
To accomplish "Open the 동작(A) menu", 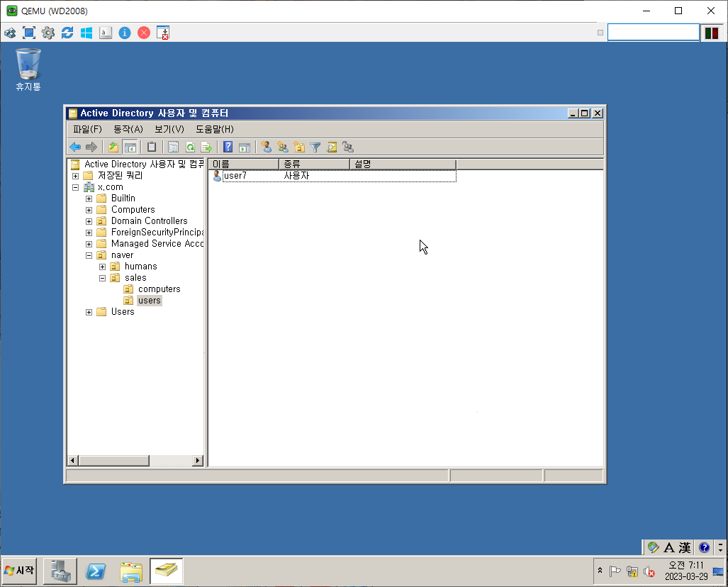I will [x=128, y=129].
